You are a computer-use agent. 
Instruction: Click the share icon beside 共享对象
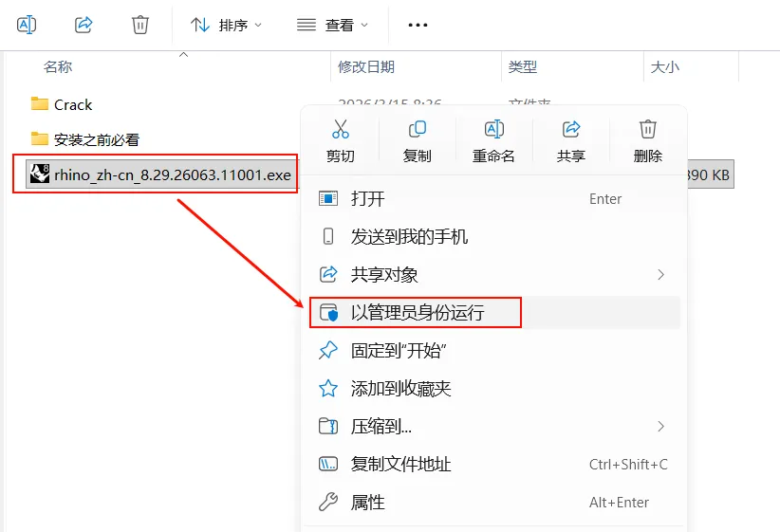(328, 274)
